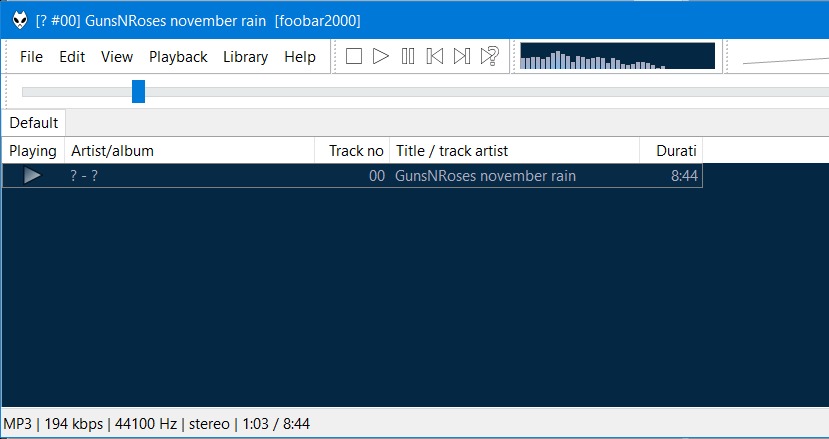Click the Stop playback button
This screenshot has width=829, height=439.
click(x=354, y=56)
